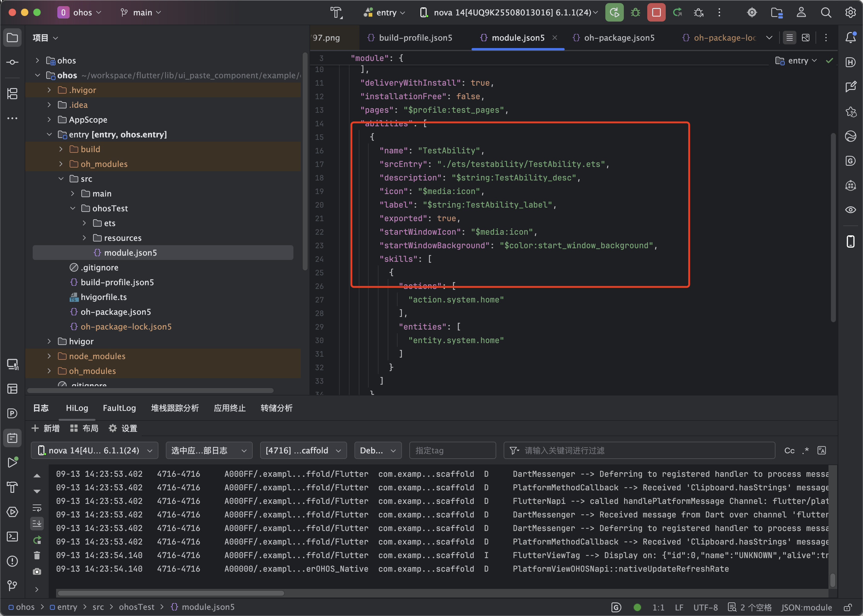863x616 pixels.
Task: Open the device previewer phone icon
Action: (850, 241)
